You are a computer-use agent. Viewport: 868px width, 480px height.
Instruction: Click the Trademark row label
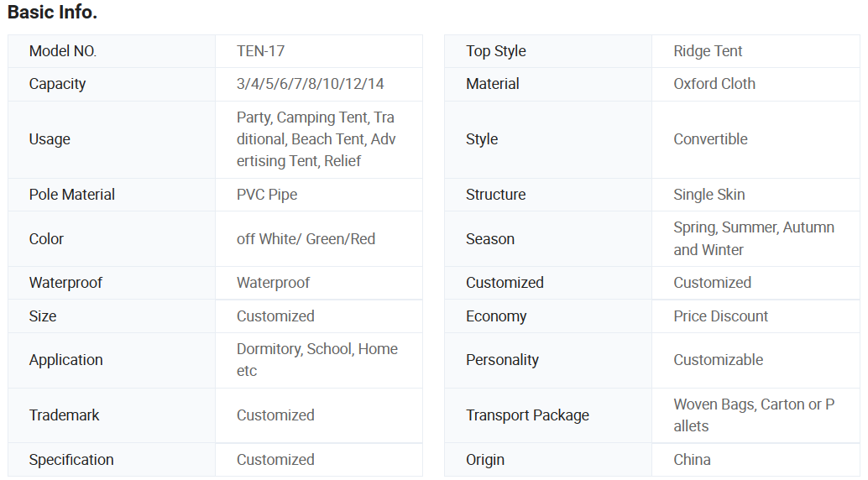point(64,415)
